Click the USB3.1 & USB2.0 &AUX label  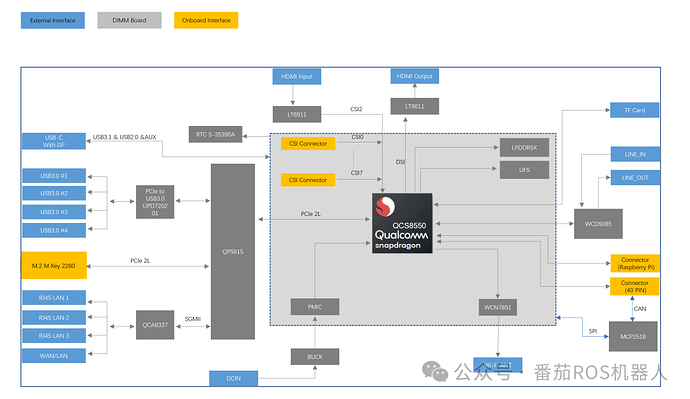coord(125,137)
